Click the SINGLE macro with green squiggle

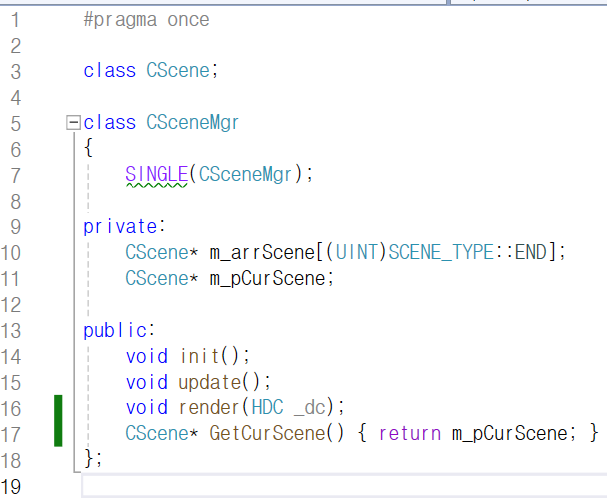pyautogui.click(x=157, y=175)
